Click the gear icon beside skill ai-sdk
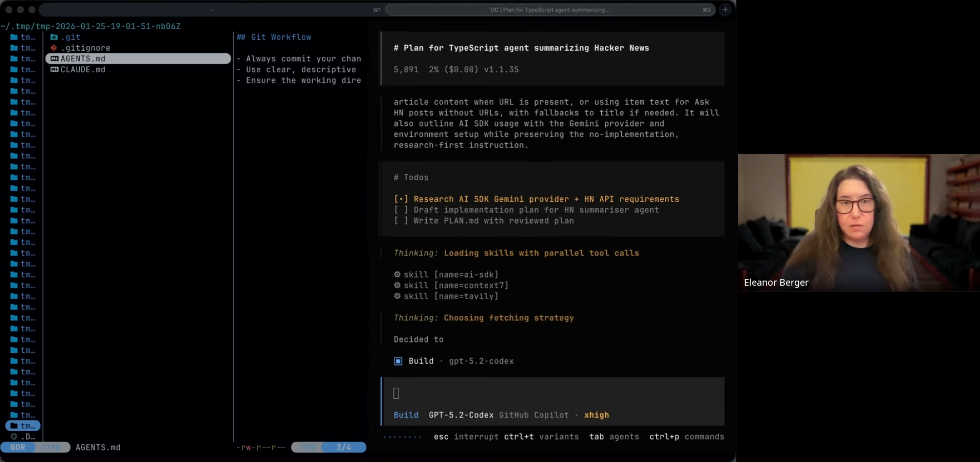The height and width of the screenshot is (462, 980). click(x=397, y=274)
